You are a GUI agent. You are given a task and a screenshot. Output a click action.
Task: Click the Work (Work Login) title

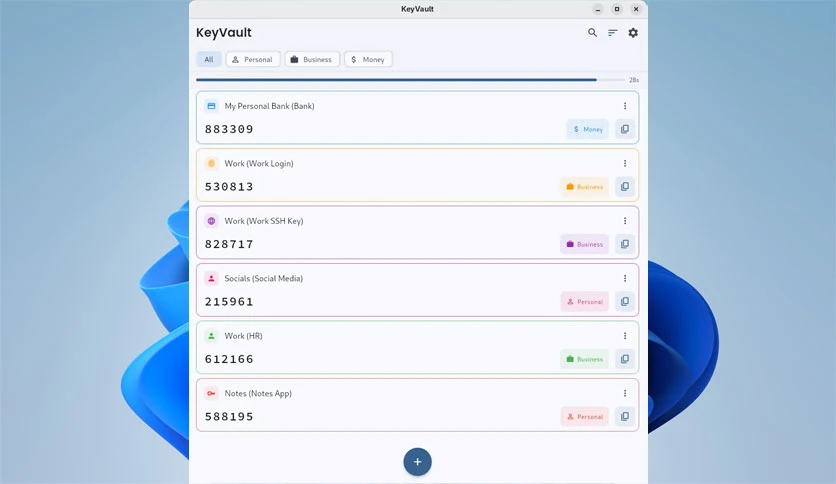259,164
